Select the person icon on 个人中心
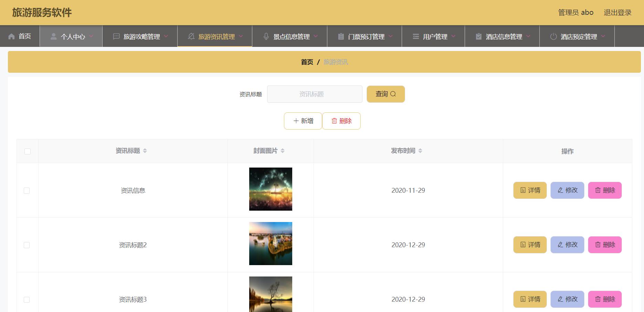 coord(53,36)
